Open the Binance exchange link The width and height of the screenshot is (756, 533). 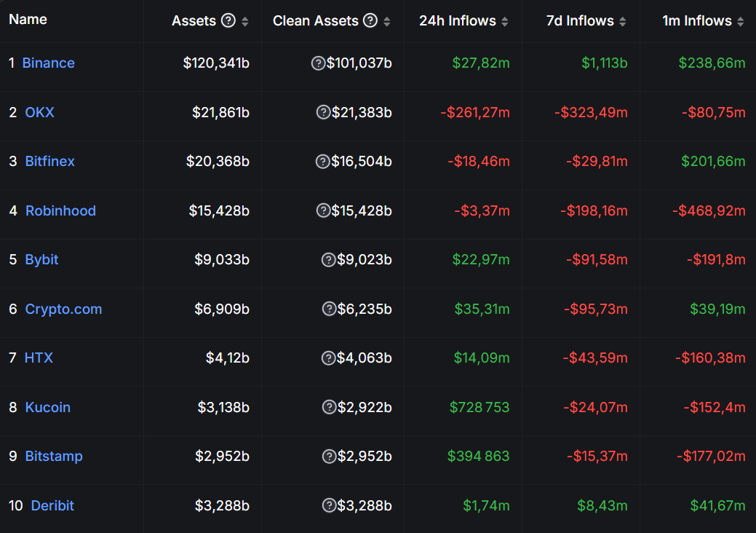48,63
